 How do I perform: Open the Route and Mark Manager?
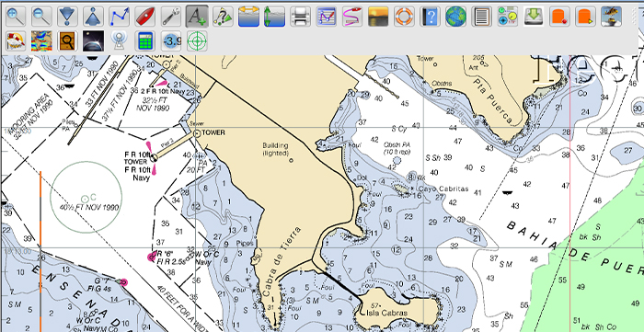(223, 17)
